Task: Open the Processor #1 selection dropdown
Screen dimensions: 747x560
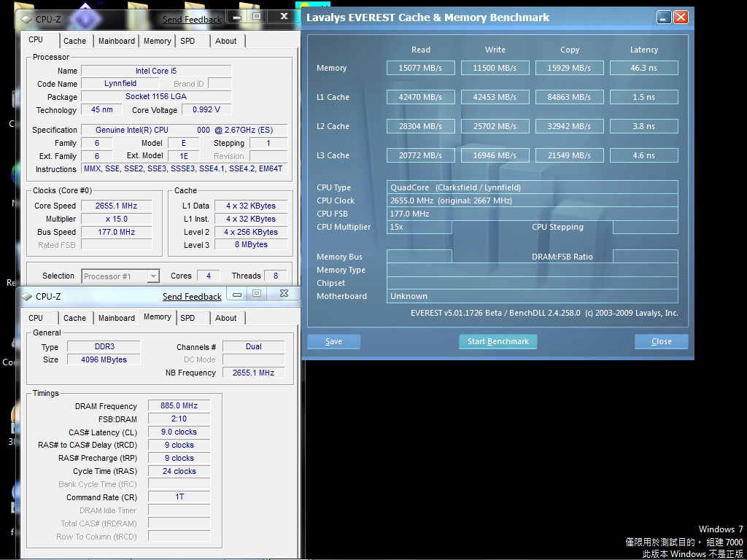Action: click(x=120, y=276)
